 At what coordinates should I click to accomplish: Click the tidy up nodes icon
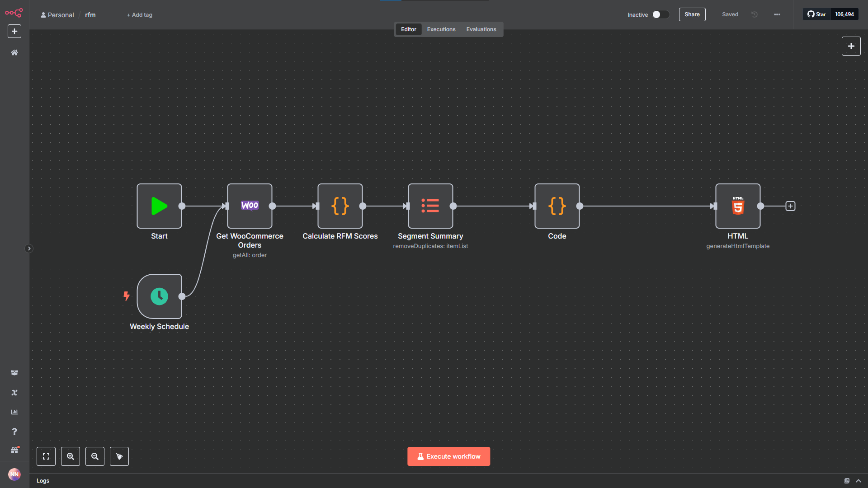(x=119, y=456)
